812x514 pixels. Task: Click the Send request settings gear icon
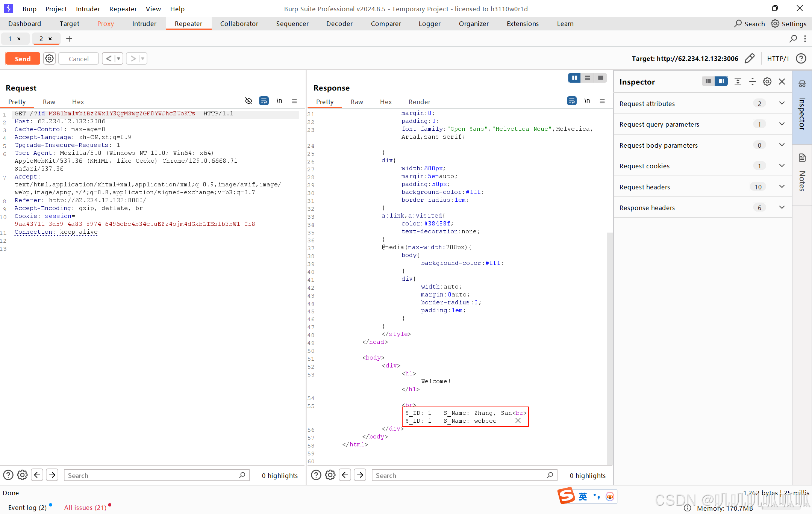[49, 59]
